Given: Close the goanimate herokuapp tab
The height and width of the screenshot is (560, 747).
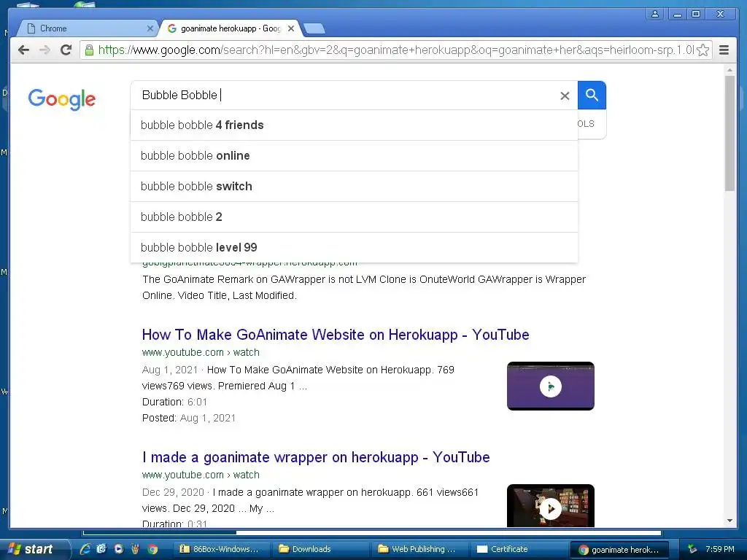Looking at the screenshot, I should click(x=291, y=28).
